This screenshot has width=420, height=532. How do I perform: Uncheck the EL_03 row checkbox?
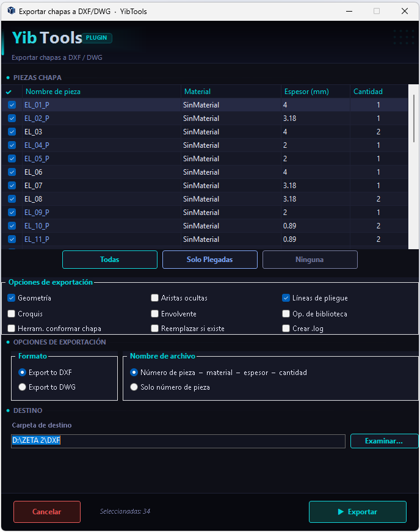pos(12,132)
